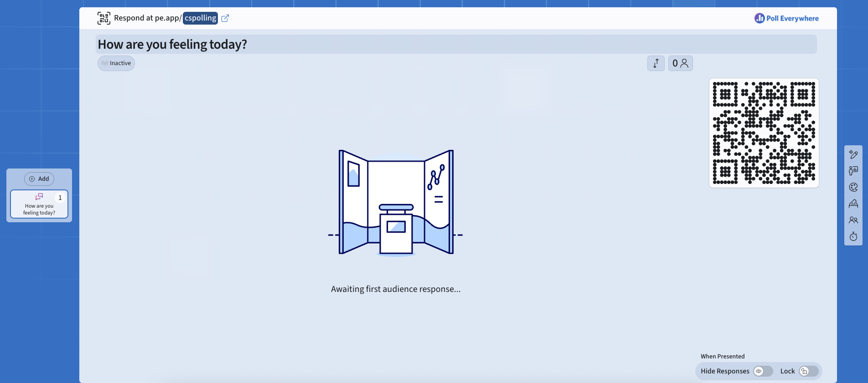Click the QR scan icon beside Respond at
This screenshot has height=383, width=868.
click(104, 18)
